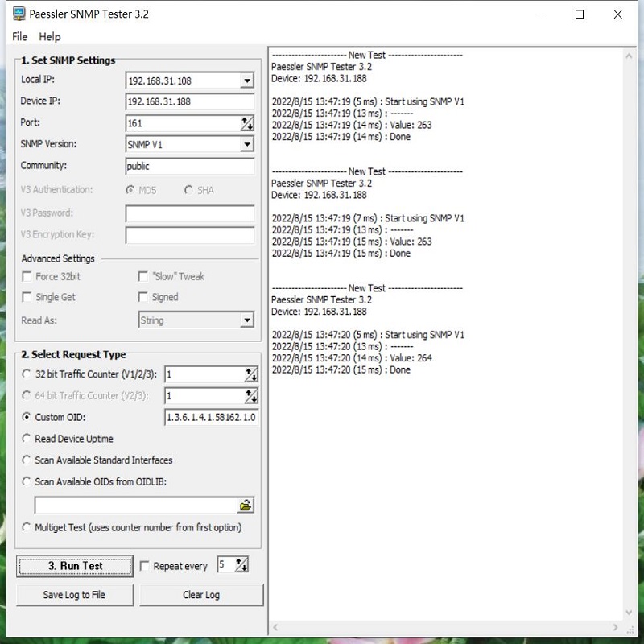Open the File menu

pos(19,36)
